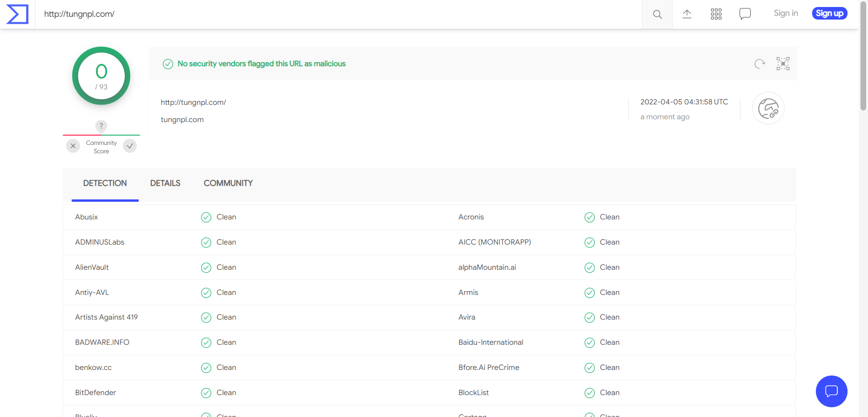This screenshot has width=868, height=417.
Task: Open the apps grid menu icon
Action: click(x=716, y=14)
